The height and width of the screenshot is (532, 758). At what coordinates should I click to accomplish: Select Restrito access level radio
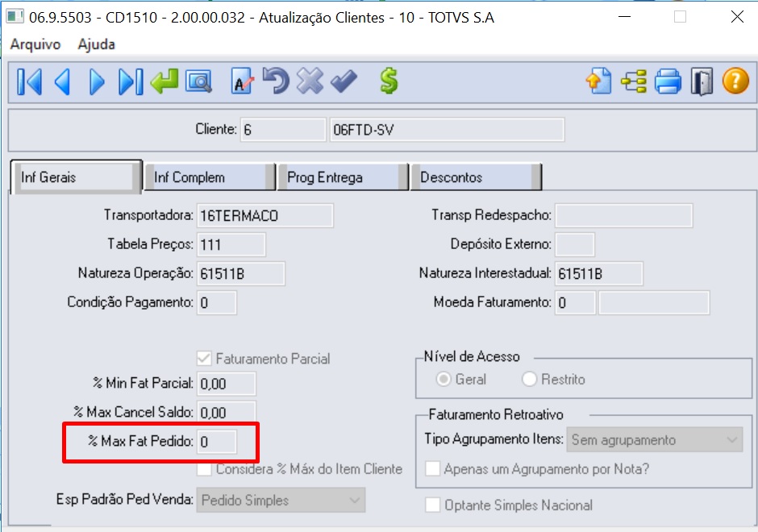tap(529, 380)
